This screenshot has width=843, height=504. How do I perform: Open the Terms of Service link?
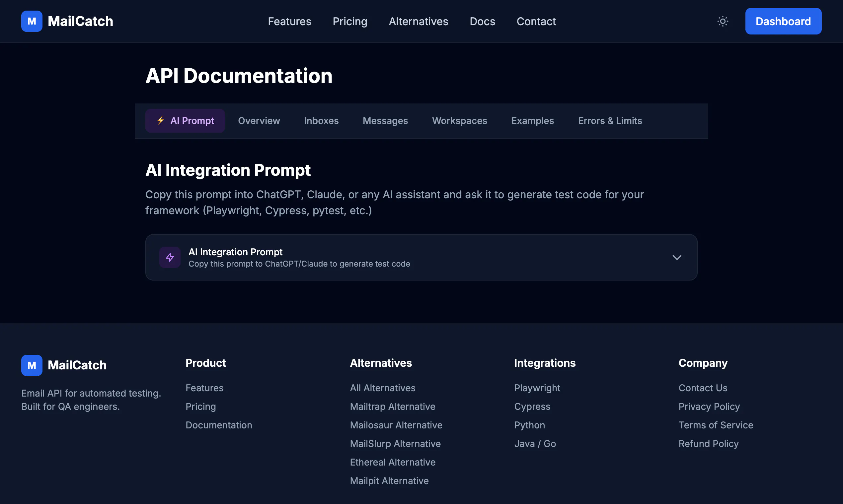(716, 425)
